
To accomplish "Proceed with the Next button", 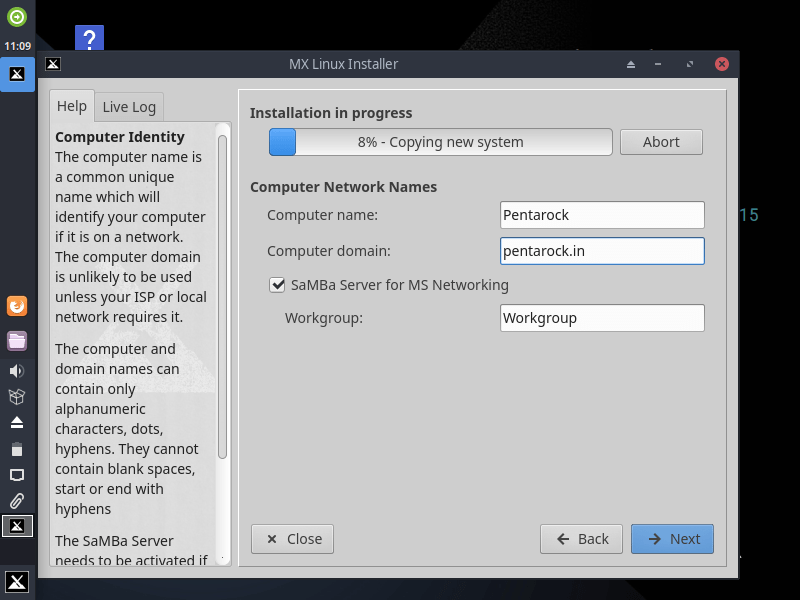I will click(x=672, y=539).
